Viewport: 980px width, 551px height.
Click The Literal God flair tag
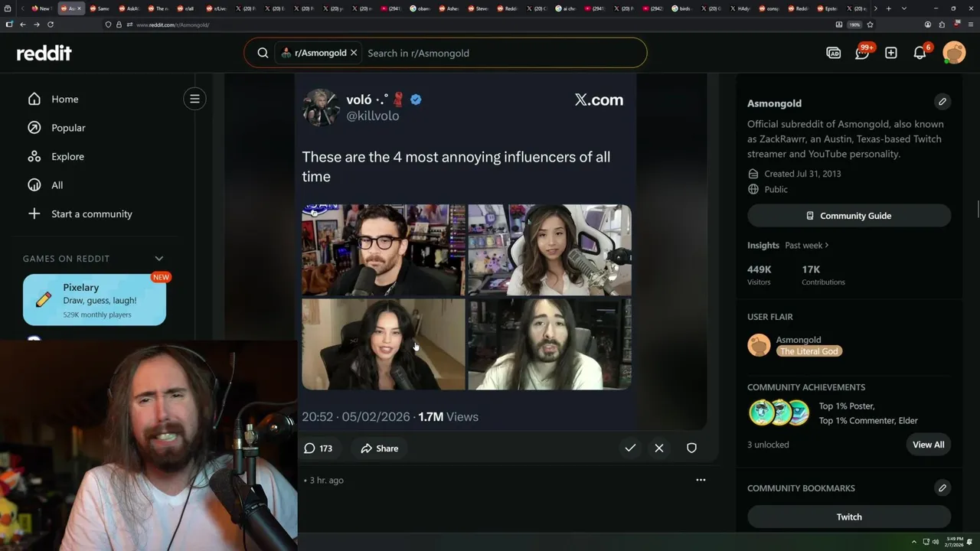(x=809, y=351)
